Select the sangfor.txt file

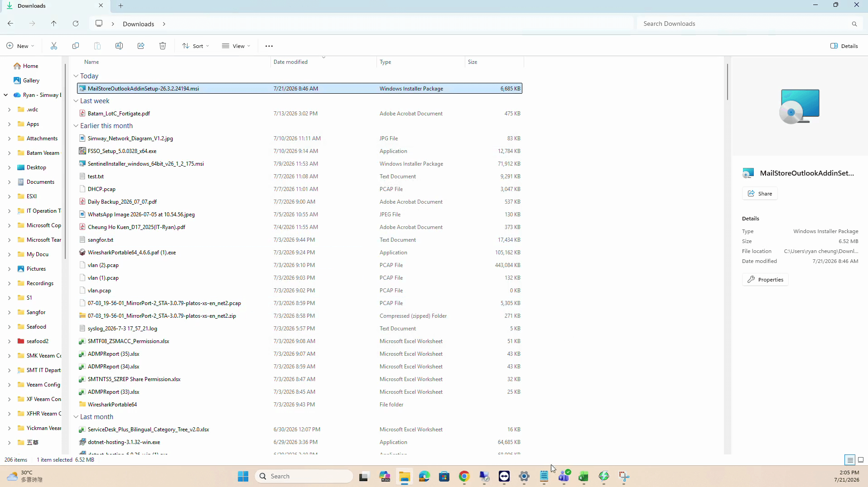299,240
